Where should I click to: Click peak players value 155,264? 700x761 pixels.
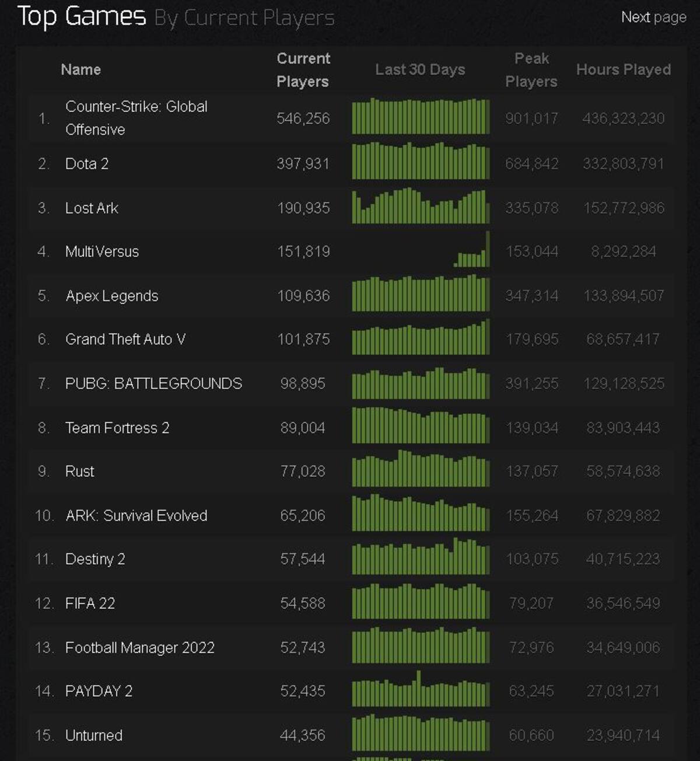click(531, 516)
